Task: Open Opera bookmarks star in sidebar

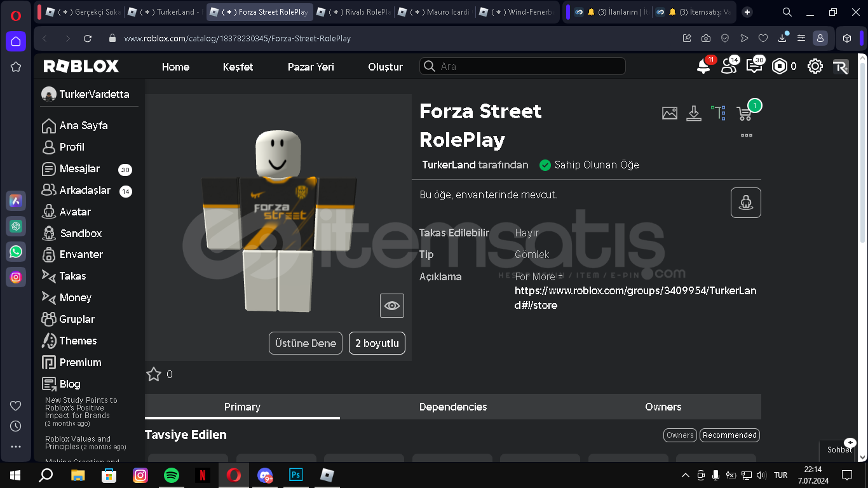Action: (x=16, y=67)
